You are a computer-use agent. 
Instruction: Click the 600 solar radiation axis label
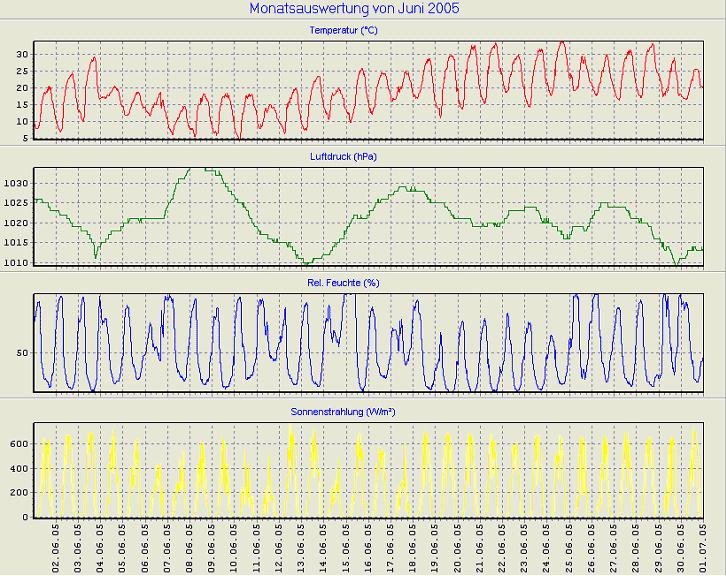pos(19,468)
